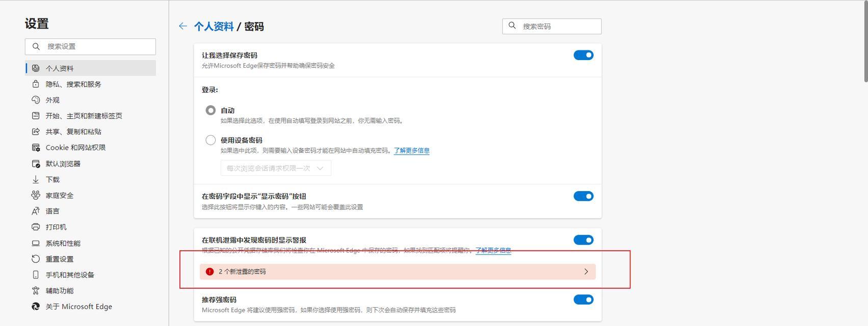Click the magnifier icon in 搜索密码 box
The image size is (868, 326).
click(512, 25)
